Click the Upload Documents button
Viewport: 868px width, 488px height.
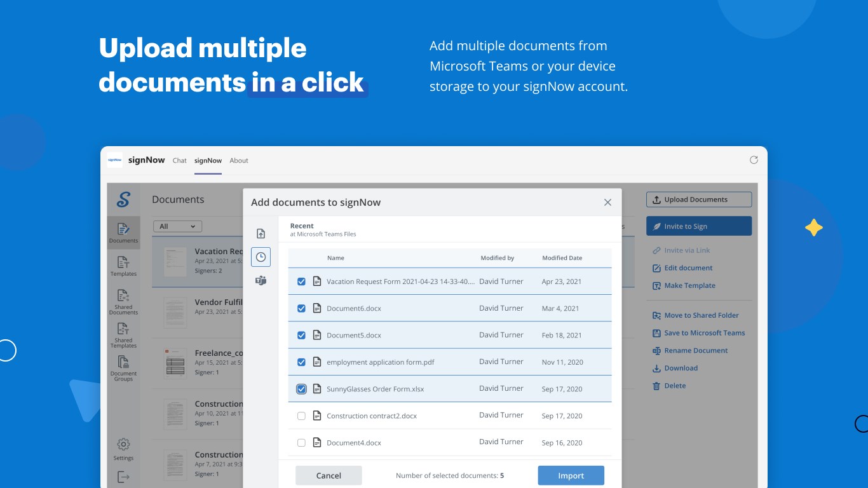[699, 200]
